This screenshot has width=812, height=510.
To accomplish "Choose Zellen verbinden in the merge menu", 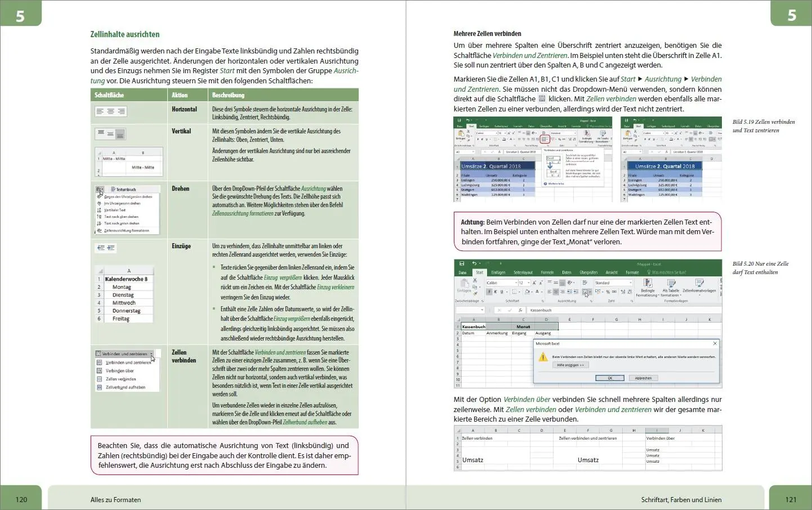I will click(117, 379).
